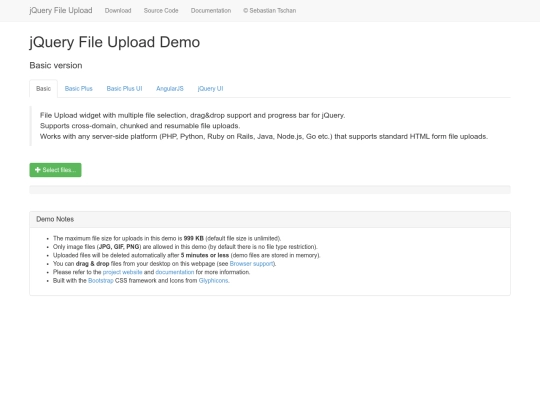Click the 'File Upload widget with multiple' line
Image resolution: width=540 pixels, height=405 pixels.
[x=193, y=115]
